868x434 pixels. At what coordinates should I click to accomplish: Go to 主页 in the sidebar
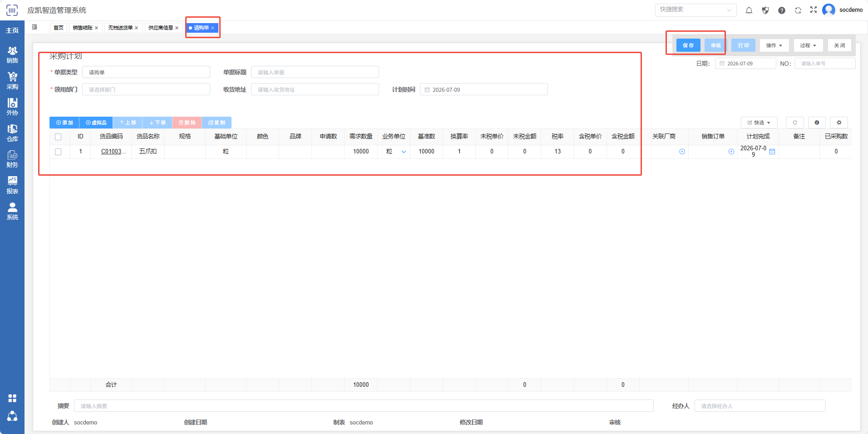click(12, 30)
